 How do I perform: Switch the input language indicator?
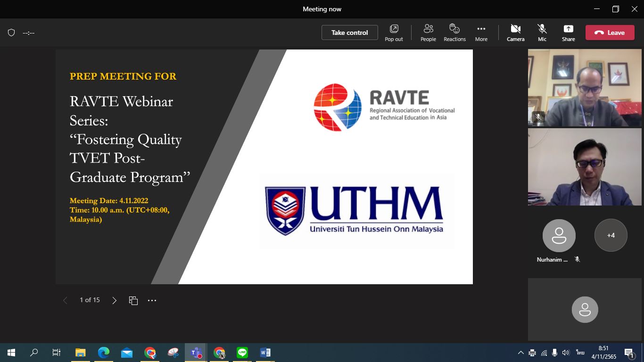[580, 353]
